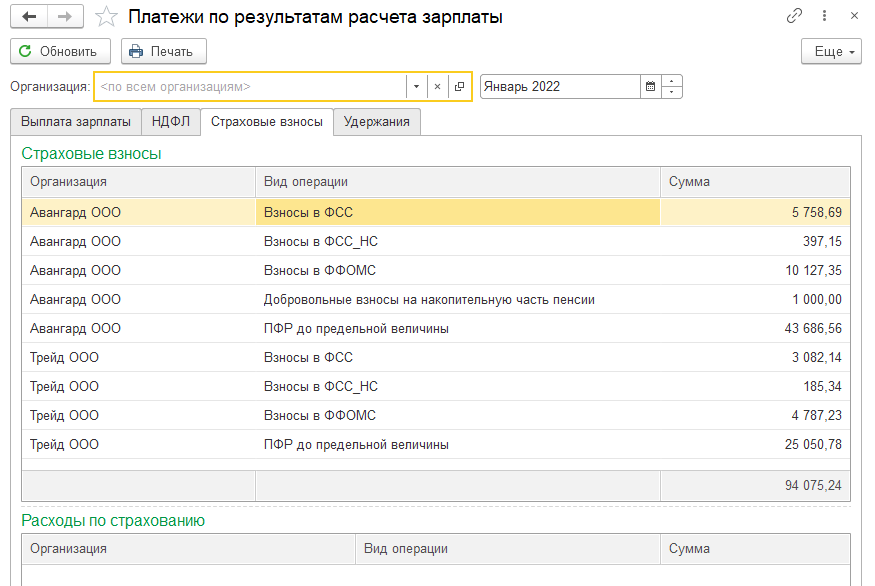
Task: Clear the organization field with X
Action: 437,87
